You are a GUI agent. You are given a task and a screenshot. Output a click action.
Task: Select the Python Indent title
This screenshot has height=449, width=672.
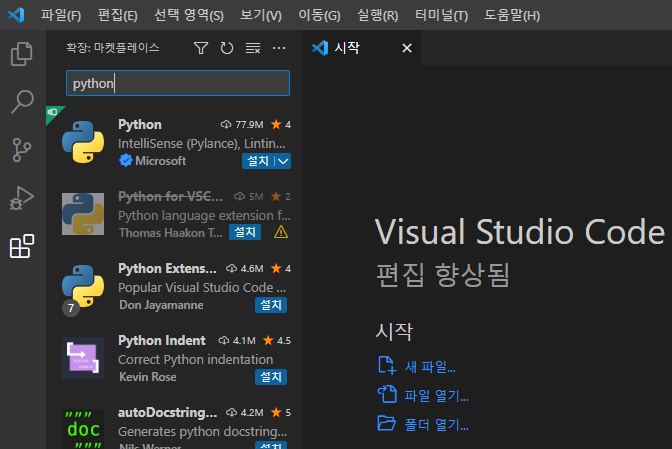pyautogui.click(x=162, y=341)
